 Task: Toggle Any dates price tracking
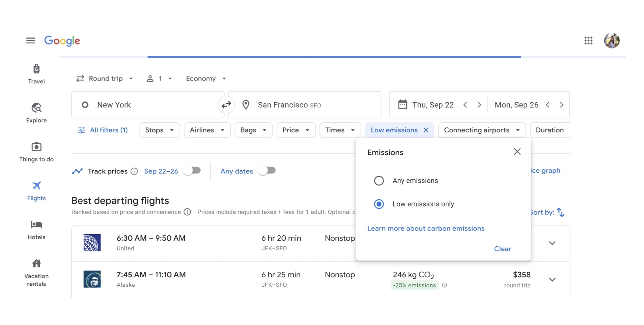[x=267, y=171]
